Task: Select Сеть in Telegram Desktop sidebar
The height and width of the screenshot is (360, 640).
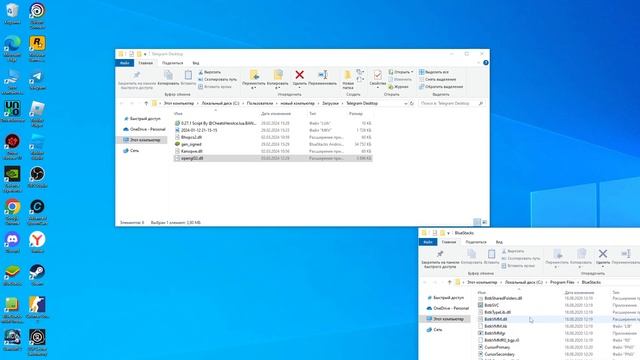Action: 131,151
